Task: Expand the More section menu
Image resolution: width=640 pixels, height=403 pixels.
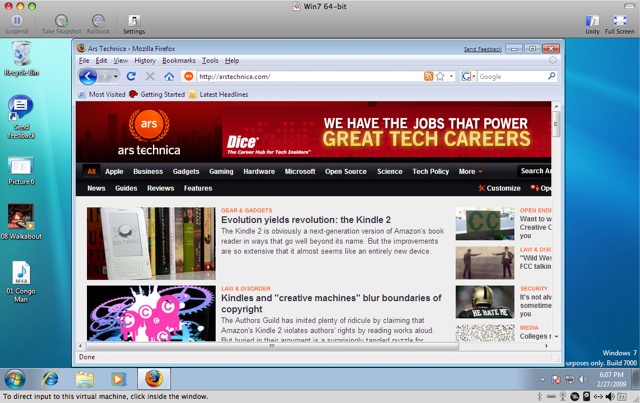Action: tap(470, 171)
